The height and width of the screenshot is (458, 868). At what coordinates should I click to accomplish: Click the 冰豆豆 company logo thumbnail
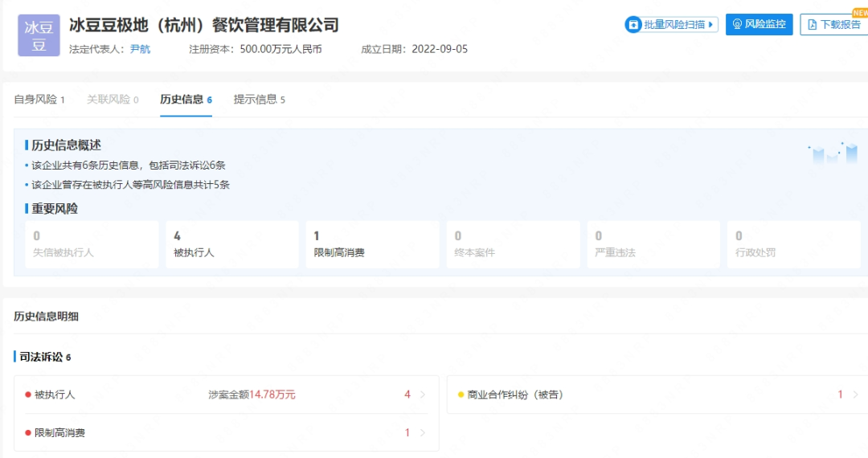(x=39, y=35)
